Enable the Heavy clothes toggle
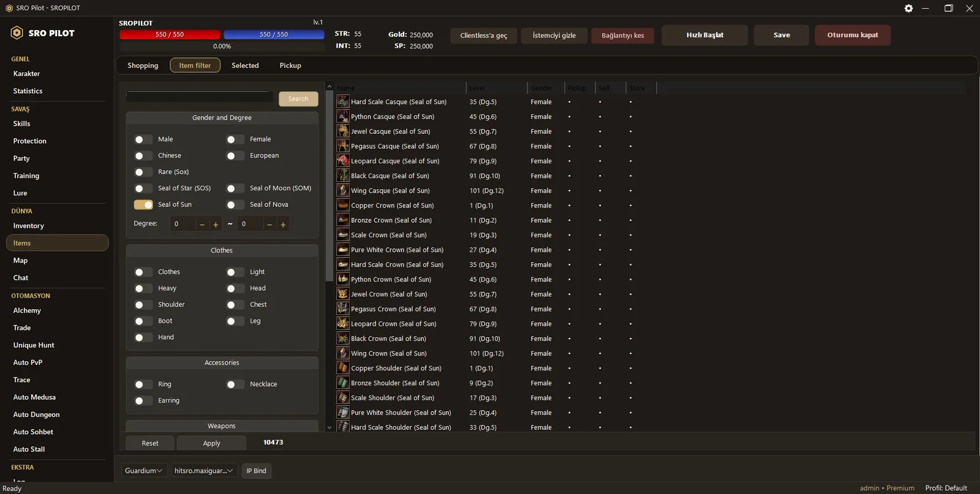 143,288
